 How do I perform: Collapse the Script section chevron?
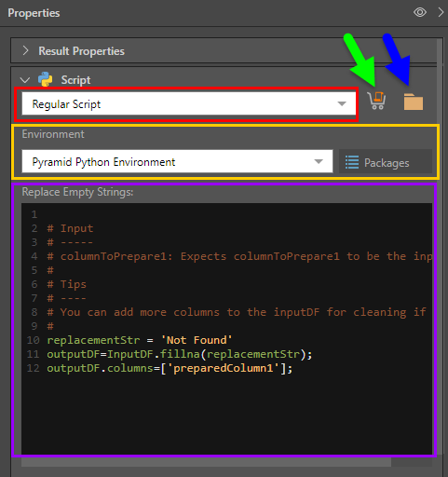(25, 80)
